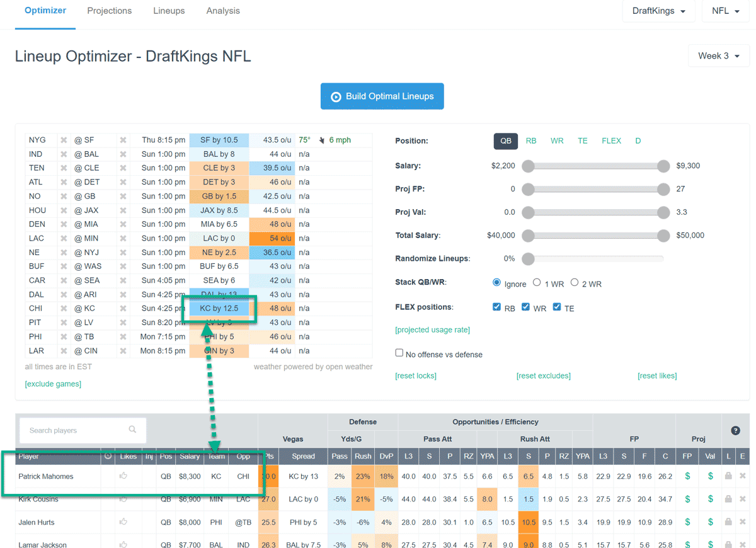Click the exclude games link
Image resolution: width=756 pixels, height=548 pixels.
pos(53,384)
